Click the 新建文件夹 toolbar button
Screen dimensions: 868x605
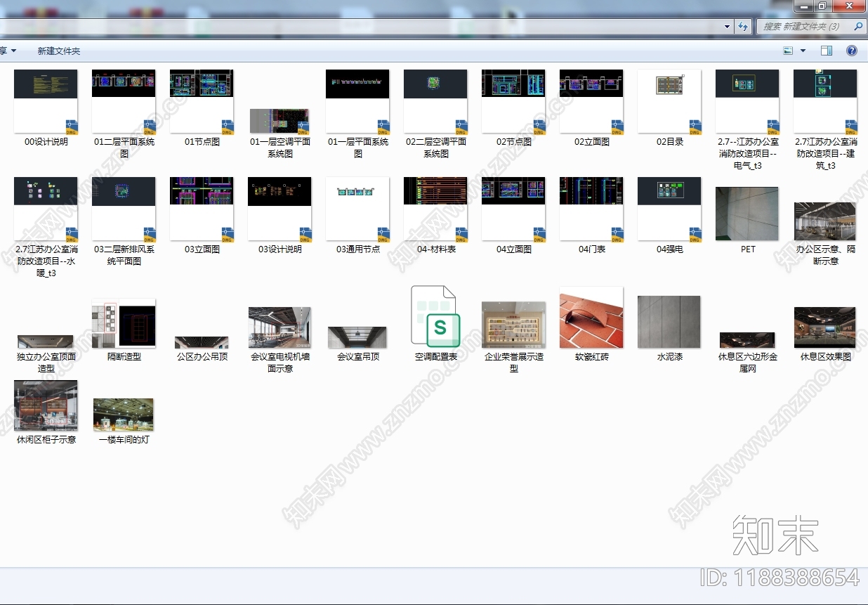click(59, 51)
